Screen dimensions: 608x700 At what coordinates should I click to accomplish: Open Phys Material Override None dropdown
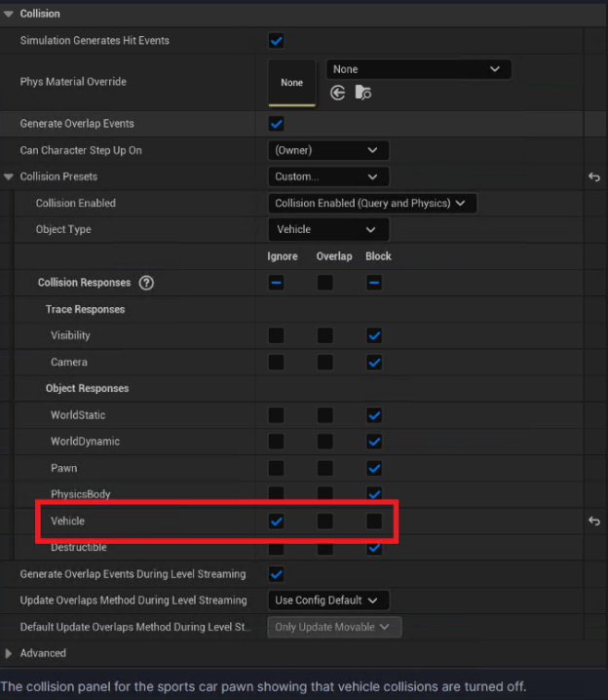pyautogui.click(x=418, y=69)
